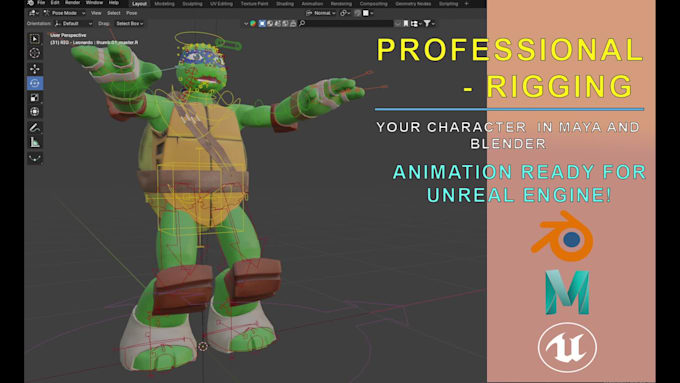Open the File menu
The image size is (680, 383).
41,3
